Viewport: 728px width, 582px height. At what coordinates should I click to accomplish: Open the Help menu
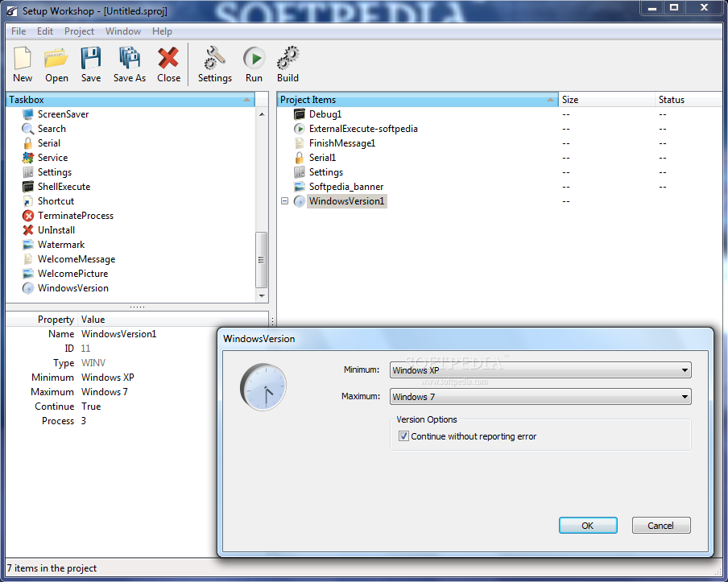(162, 31)
